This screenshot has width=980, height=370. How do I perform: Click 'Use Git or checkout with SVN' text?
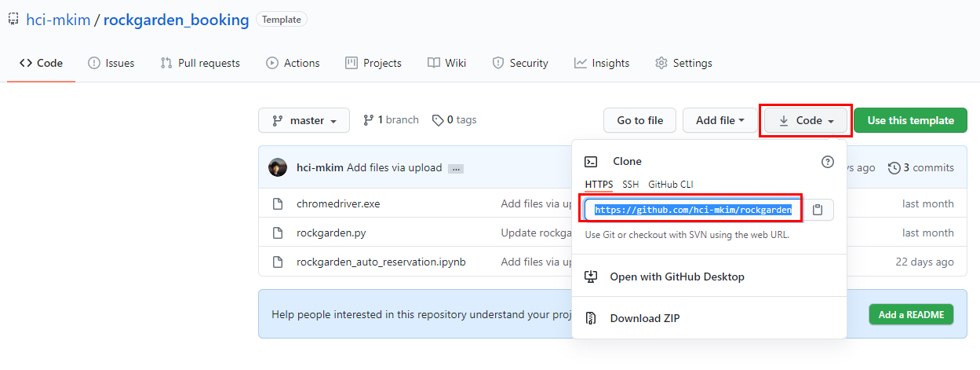coord(687,234)
